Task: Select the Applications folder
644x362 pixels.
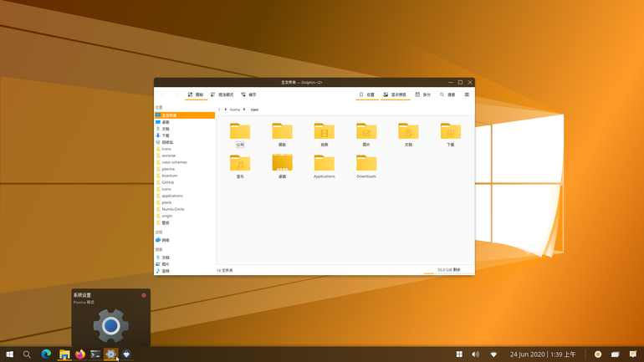Action: (324, 166)
